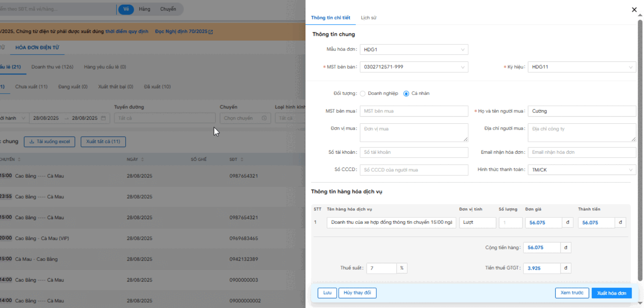
Task: Click clock icon in Chọn chuyến field
Action: coord(264,118)
